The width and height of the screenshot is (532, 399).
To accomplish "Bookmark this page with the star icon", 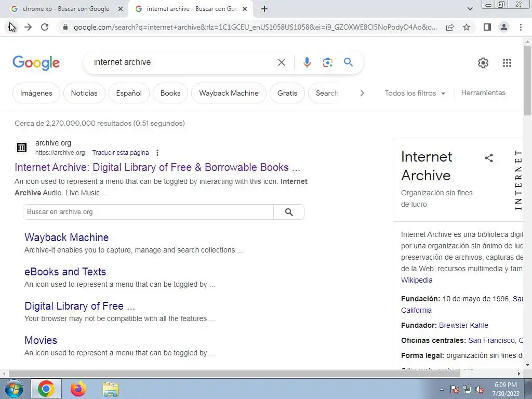I will click(x=467, y=27).
